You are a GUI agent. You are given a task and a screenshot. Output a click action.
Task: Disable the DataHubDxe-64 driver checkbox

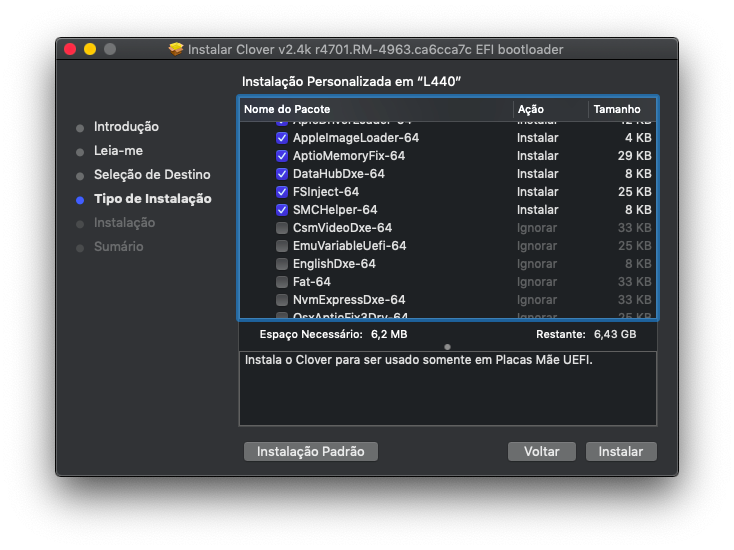pyautogui.click(x=282, y=174)
